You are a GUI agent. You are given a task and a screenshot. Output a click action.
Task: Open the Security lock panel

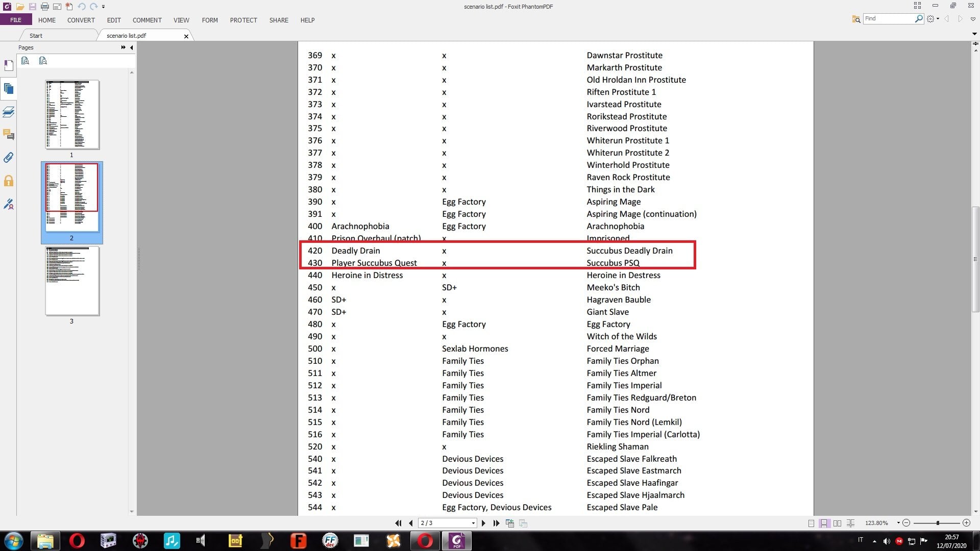coord(9,181)
